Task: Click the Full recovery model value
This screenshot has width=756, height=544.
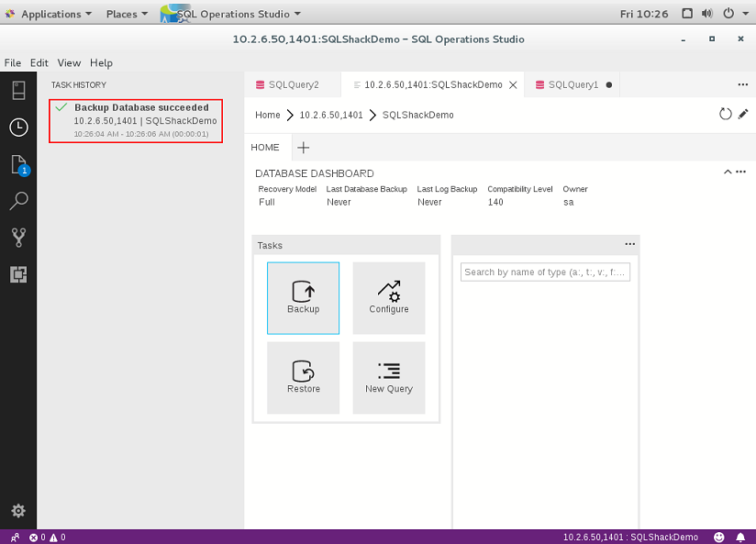Action: (267, 202)
